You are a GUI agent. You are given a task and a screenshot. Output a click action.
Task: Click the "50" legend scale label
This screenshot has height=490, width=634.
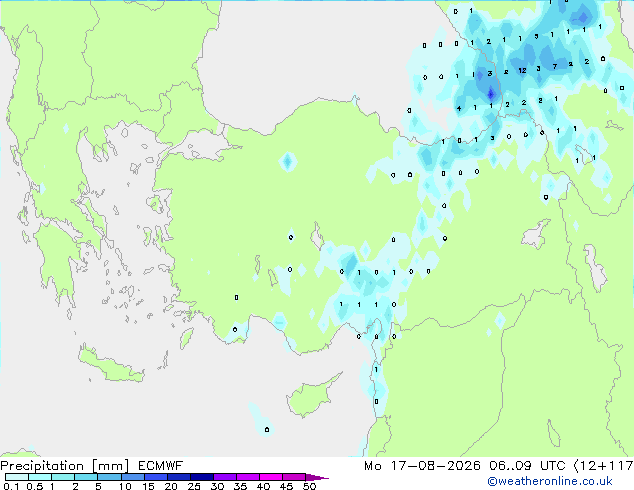(309, 486)
